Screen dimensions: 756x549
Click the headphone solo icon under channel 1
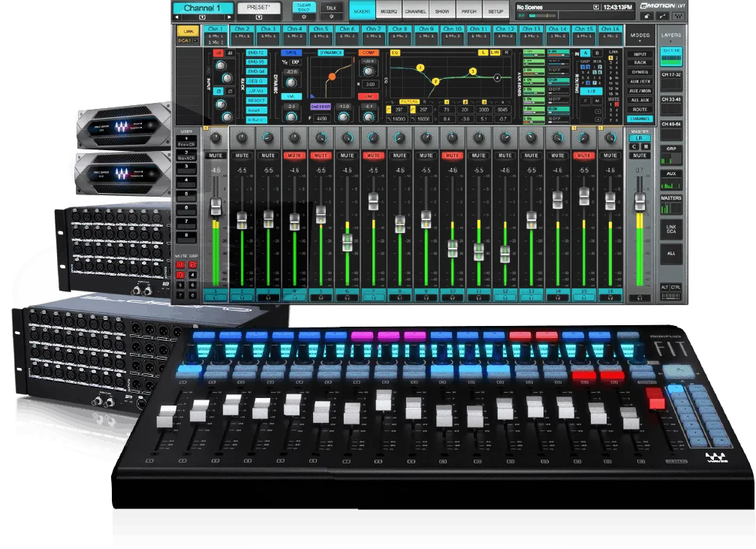coord(215,298)
